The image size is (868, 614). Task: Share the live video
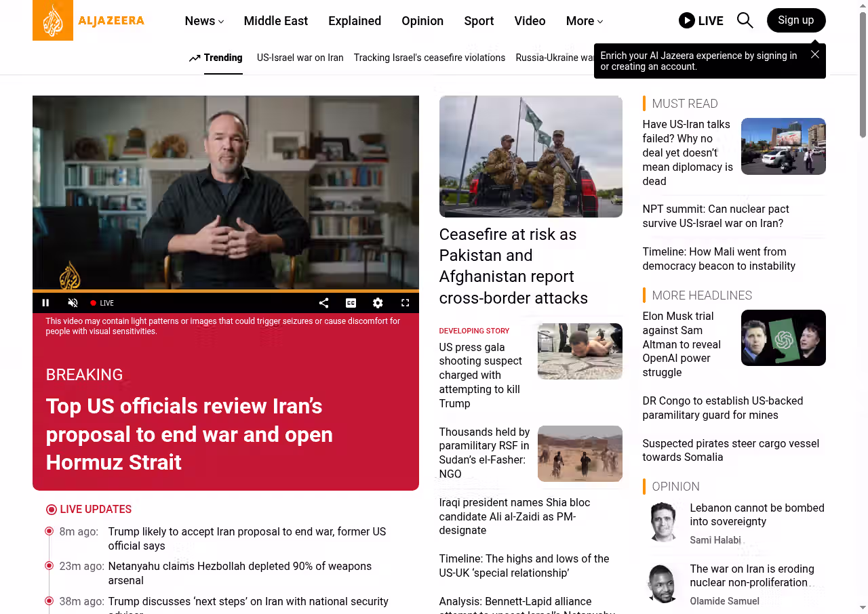(x=323, y=303)
